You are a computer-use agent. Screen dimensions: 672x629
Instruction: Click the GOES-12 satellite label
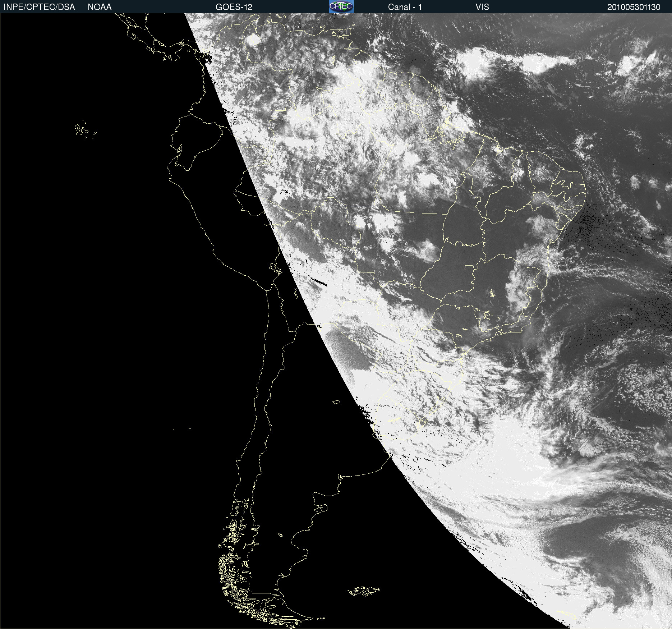(x=234, y=7)
